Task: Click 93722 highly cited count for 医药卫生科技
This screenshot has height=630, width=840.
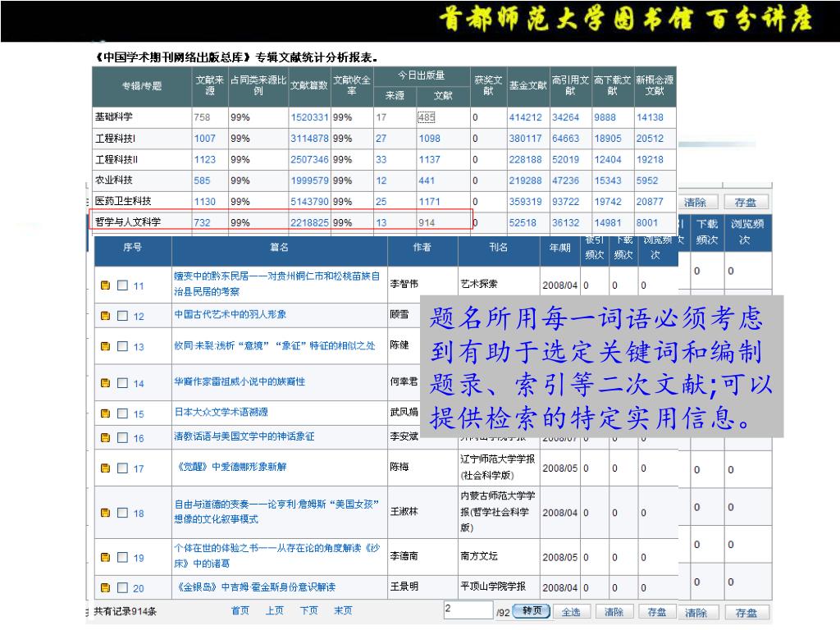Action: point(566,202)
